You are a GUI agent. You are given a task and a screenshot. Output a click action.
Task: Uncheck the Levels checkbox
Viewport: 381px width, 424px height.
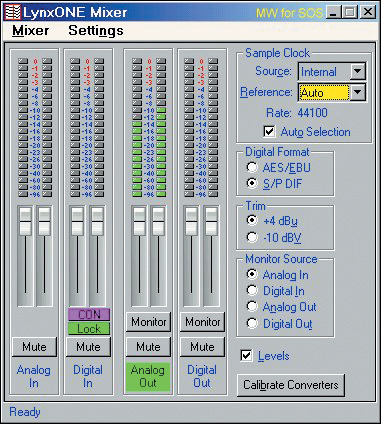tap(246, 355)
